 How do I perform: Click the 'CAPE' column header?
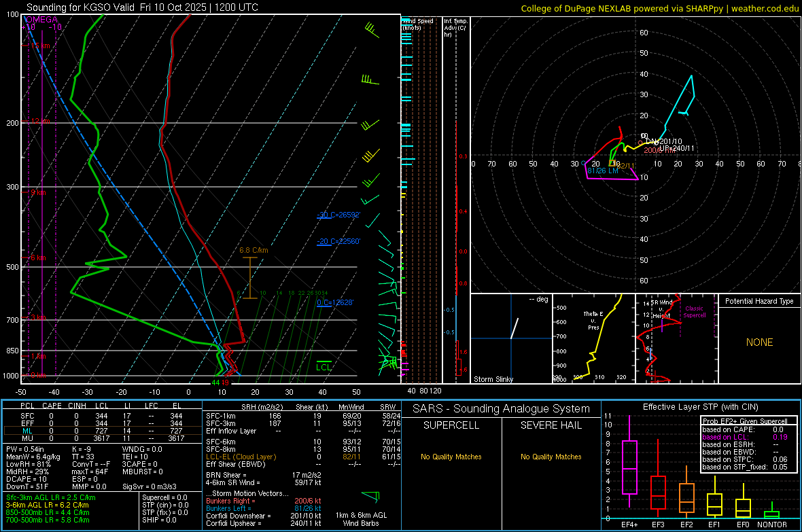point(52,406)
